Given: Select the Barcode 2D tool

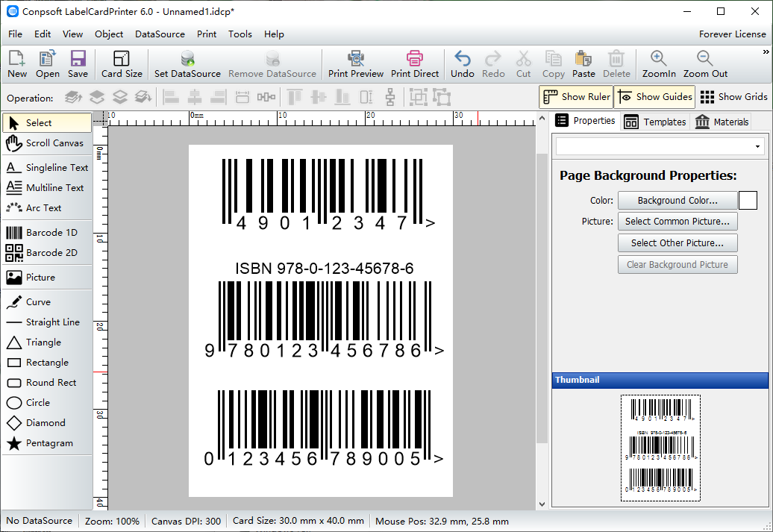Looking at the screenshot, I should pos(47,252).
